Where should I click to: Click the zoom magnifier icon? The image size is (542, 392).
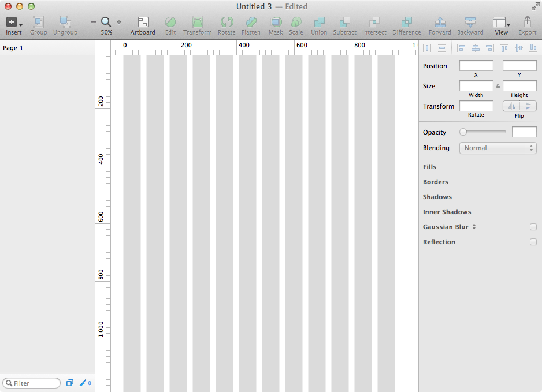106,22
